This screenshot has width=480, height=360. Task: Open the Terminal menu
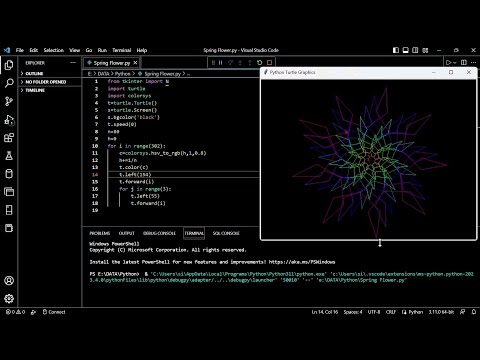121,50
